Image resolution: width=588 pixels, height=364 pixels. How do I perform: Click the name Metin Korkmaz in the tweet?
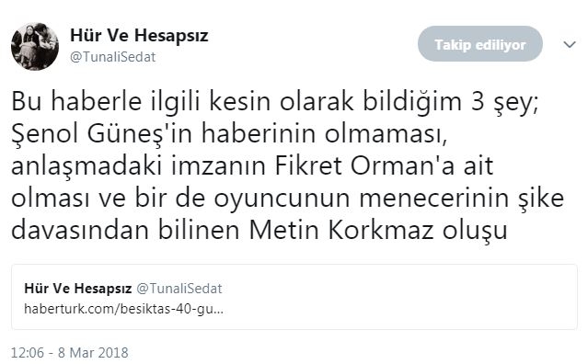tap(341, 231)
